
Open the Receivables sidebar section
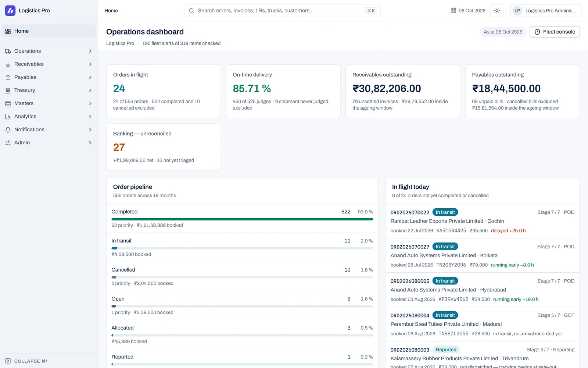point(49,64)
